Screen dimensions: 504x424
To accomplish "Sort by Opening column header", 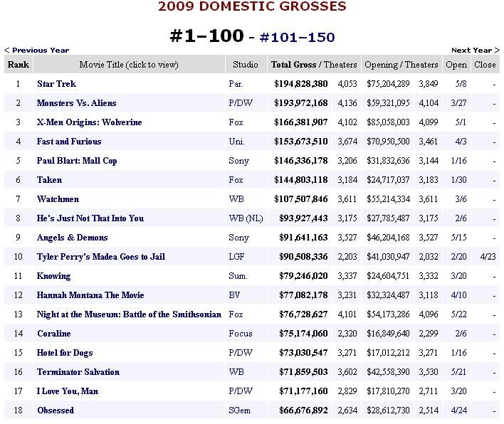I will point(381,65).
